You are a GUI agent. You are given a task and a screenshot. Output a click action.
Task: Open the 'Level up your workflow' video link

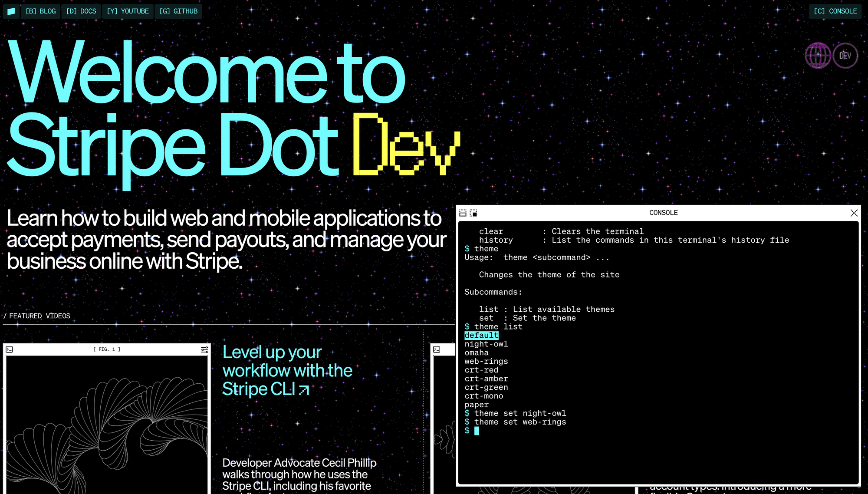coord(286,370)
